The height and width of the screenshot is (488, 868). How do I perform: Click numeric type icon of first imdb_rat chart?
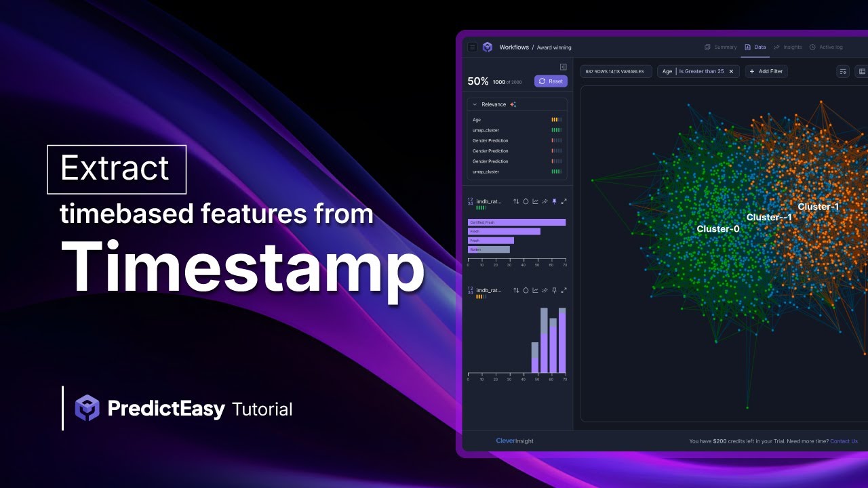click(x=471, y=201)
